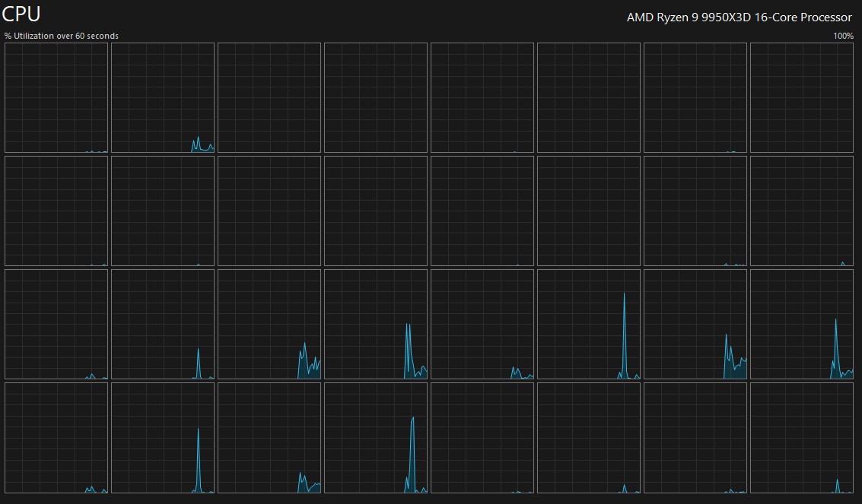Screen dimensions: 862x504
Task: Select the third-row, third-column core graph
Action: tap(269, 324)
